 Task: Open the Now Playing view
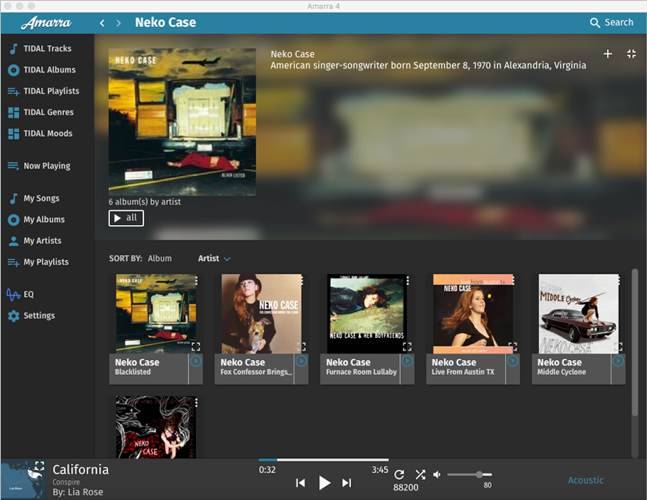click(x=46, y=166)
